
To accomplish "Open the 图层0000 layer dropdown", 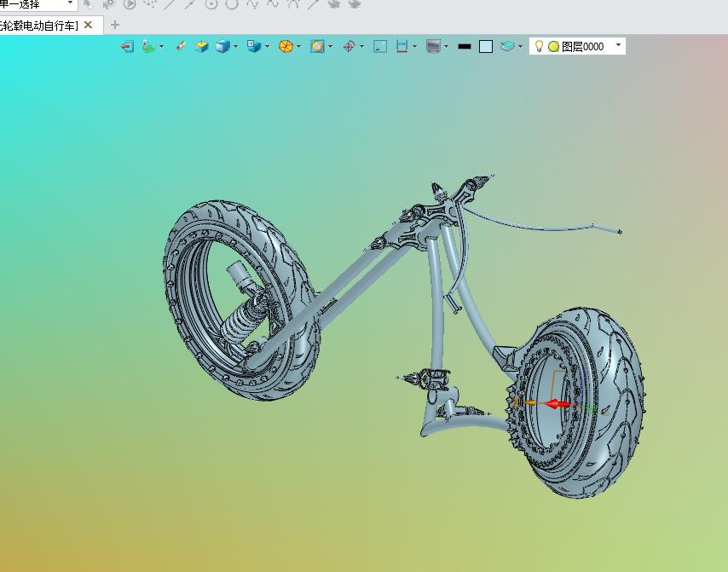I will [x=618, y=46].
